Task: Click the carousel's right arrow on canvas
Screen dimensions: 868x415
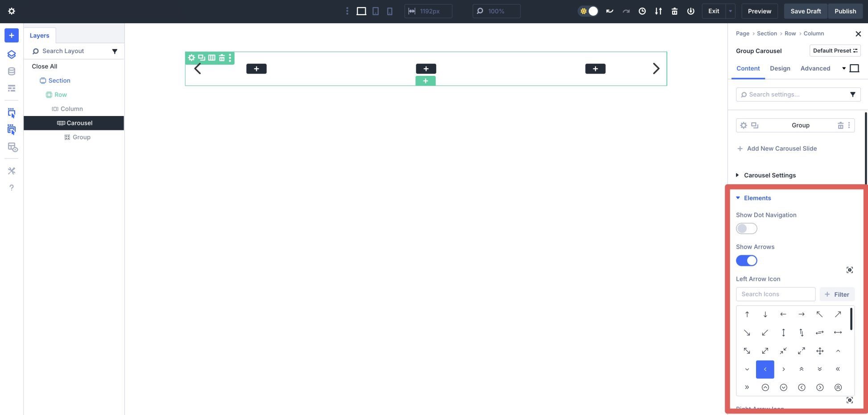Action: point(656,69)
